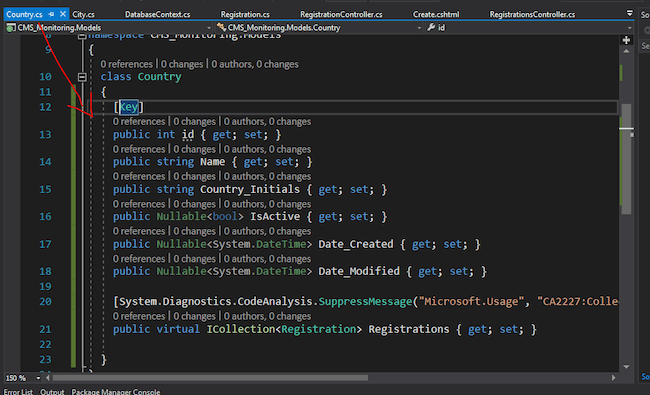This screenshot has height=395, width=650.
Task: Click the 0 references link above IsActive
Action: pos(139,204)
